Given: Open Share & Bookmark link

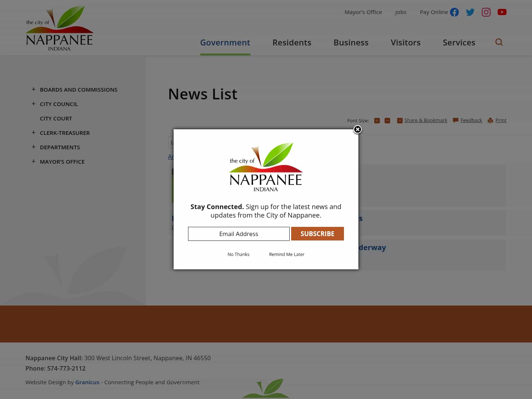Looking at the screenshot, I should point(426,120).
